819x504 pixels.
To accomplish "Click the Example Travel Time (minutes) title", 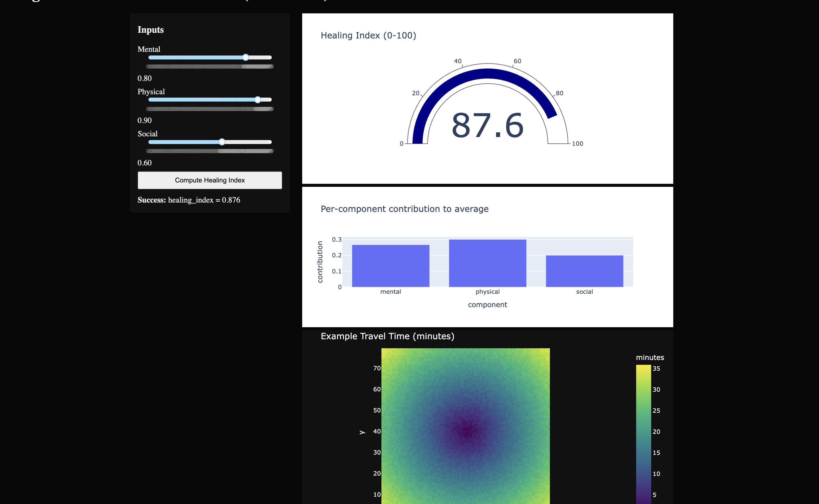I will (387, 336).
